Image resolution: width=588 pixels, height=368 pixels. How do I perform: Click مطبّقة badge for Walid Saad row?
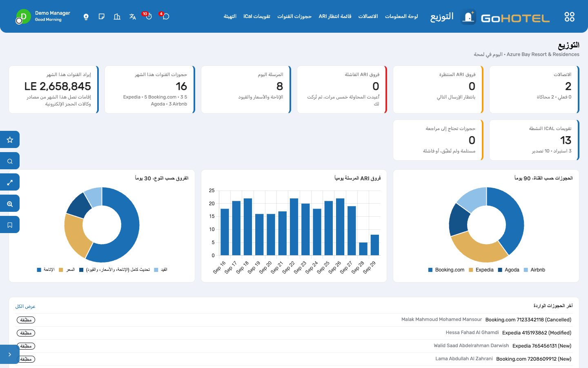[x=26, y=346]
